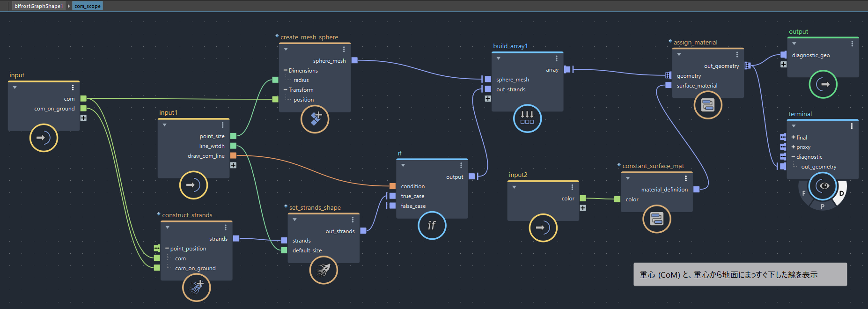Open the input2 node options menu
The width and height of the screenshot is (868, 309).
click(x=572, y=187)
